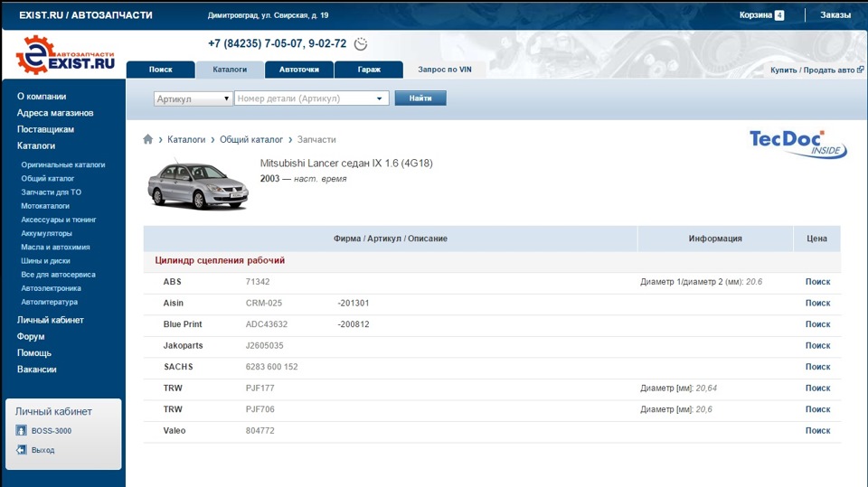The width and height of the screenshot is (868, 487).
Task: Click the BOSS-3000 user profile icon
Action: 21,431
